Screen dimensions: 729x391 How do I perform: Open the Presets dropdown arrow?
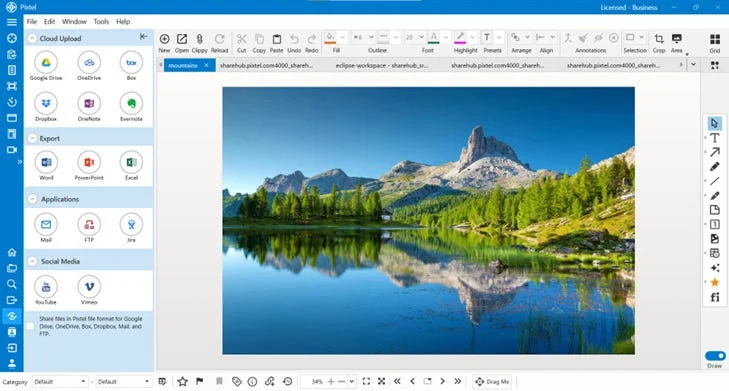pos(499,38)
